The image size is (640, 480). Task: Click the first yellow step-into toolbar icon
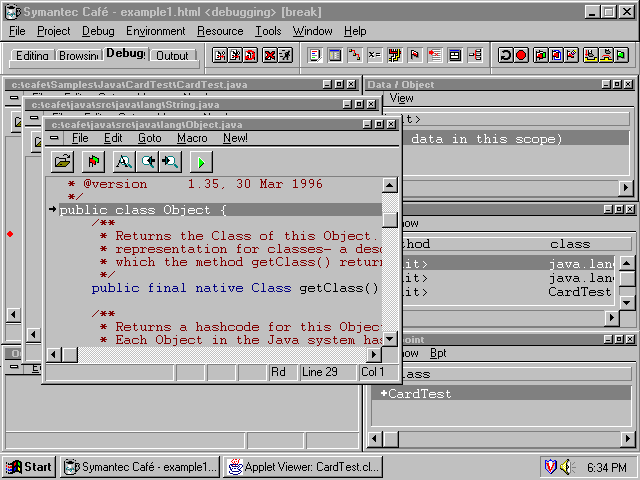click(x=590, y=55)
